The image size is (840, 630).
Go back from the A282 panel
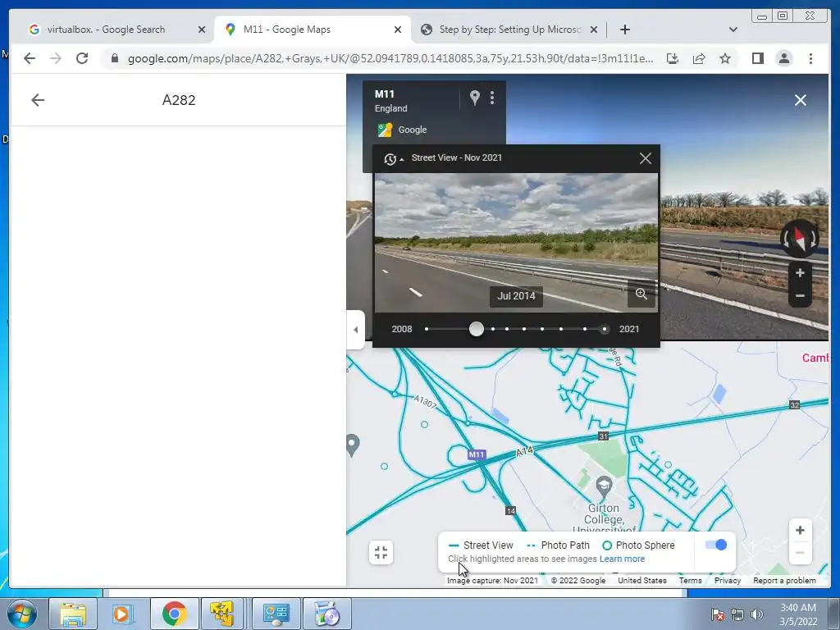(x=38, y=100)
